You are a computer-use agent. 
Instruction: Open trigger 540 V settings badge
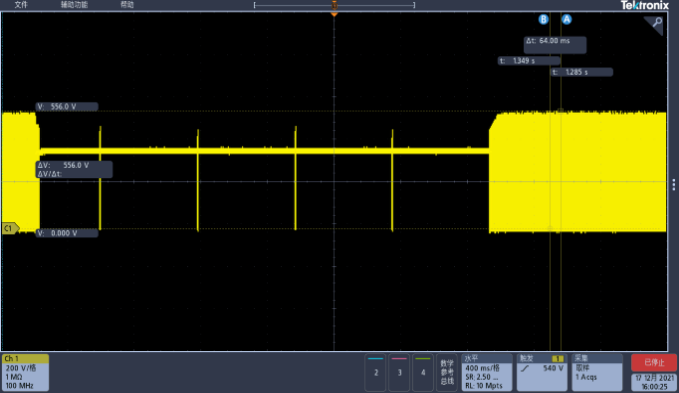541,372
